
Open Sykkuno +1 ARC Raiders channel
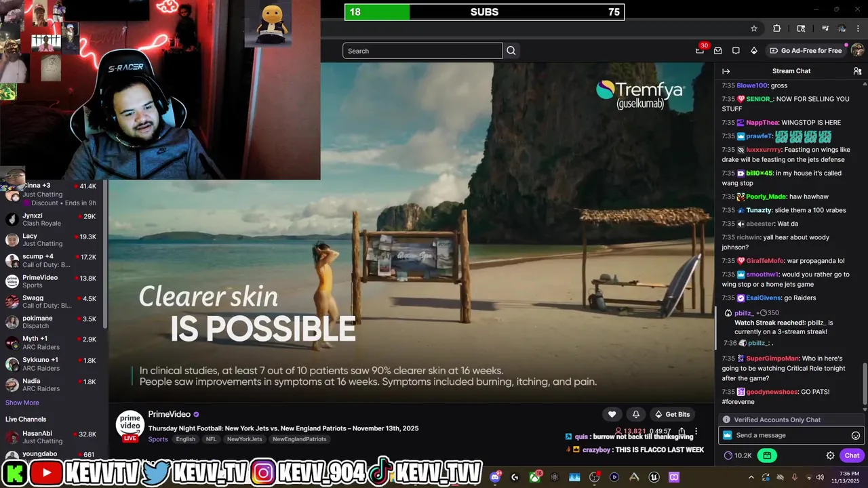pyautogui.click(x=52, y=364)
